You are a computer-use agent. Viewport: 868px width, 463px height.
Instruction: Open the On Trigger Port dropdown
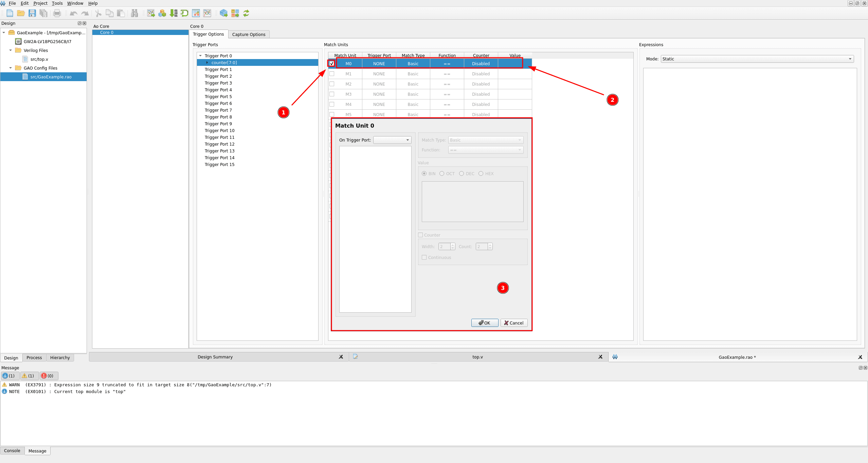pyautogui.click(x=392, y=140)
